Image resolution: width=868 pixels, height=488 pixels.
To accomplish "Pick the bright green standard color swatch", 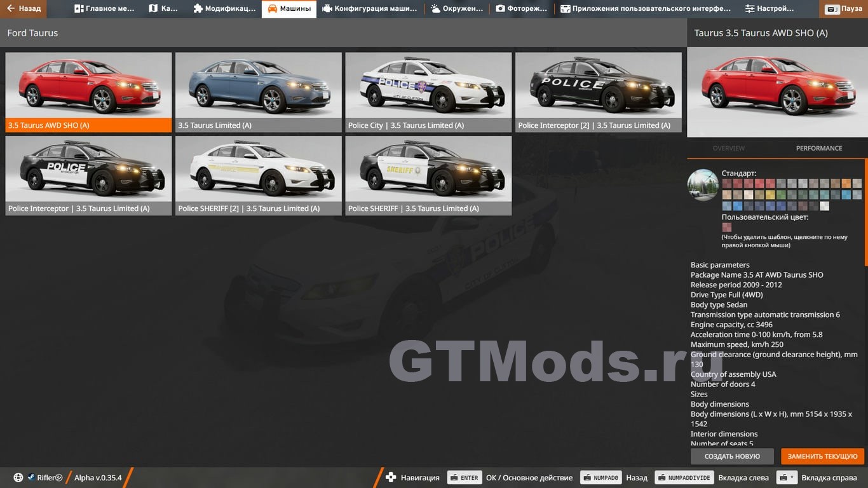I will pyautogui.click(x=781, y=194).
